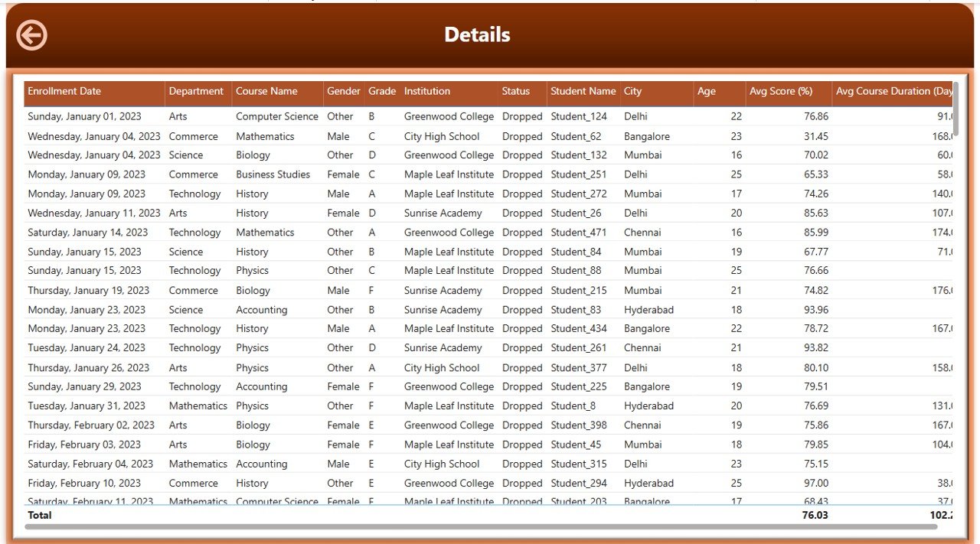Sort by Avg Score (%) header

click(x=789, y=91)
